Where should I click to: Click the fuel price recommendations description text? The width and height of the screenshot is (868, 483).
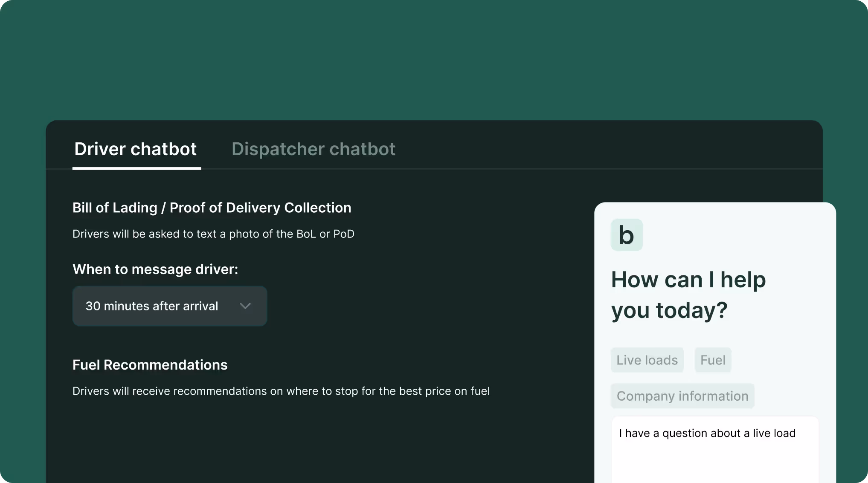point(281,391)
